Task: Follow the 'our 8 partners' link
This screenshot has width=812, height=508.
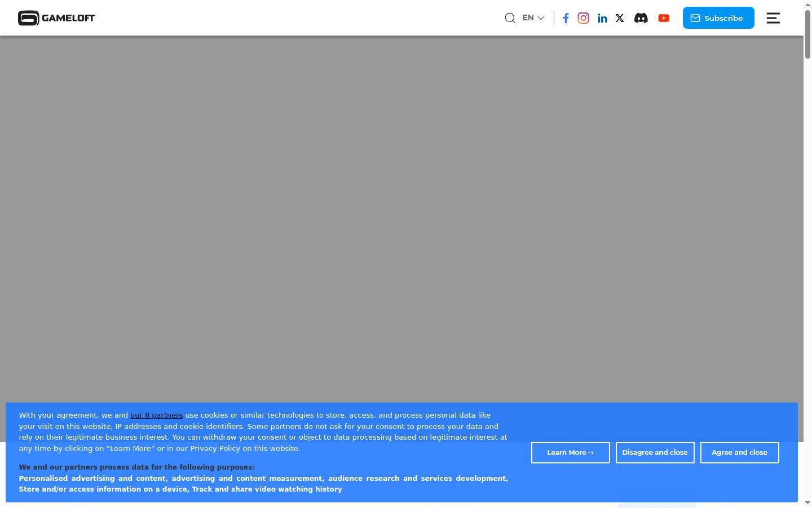Action: tap(156, 415)
